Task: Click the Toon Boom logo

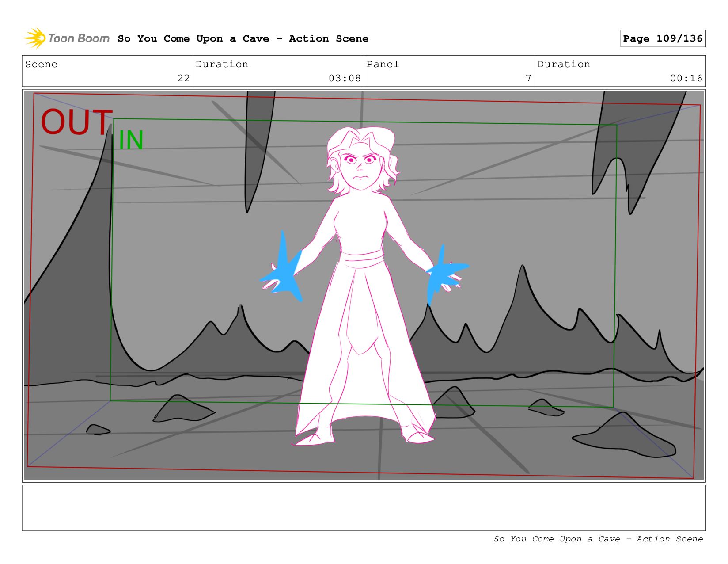Action: (66, 38)
